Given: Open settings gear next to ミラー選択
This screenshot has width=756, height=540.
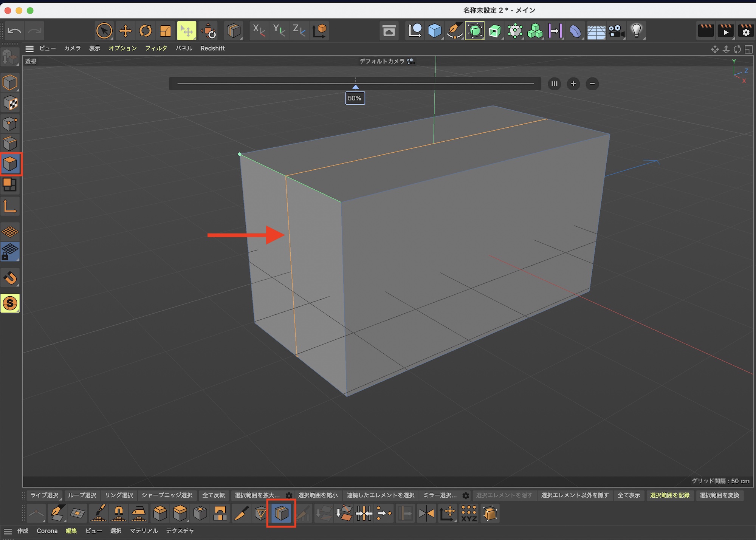Looking at the screenshot, I should point(466,495).
